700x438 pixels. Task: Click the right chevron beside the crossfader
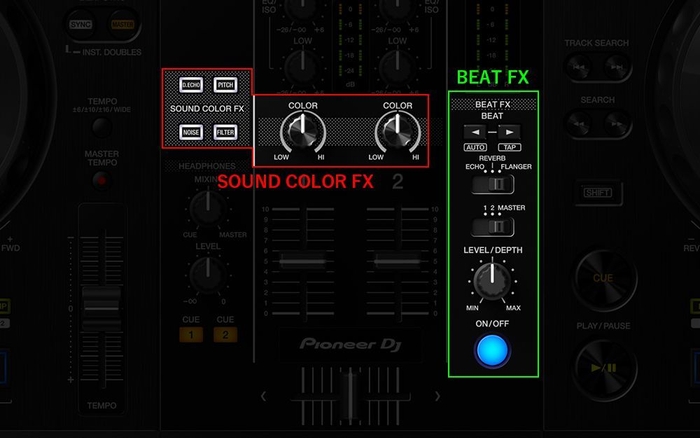point(438,396)
